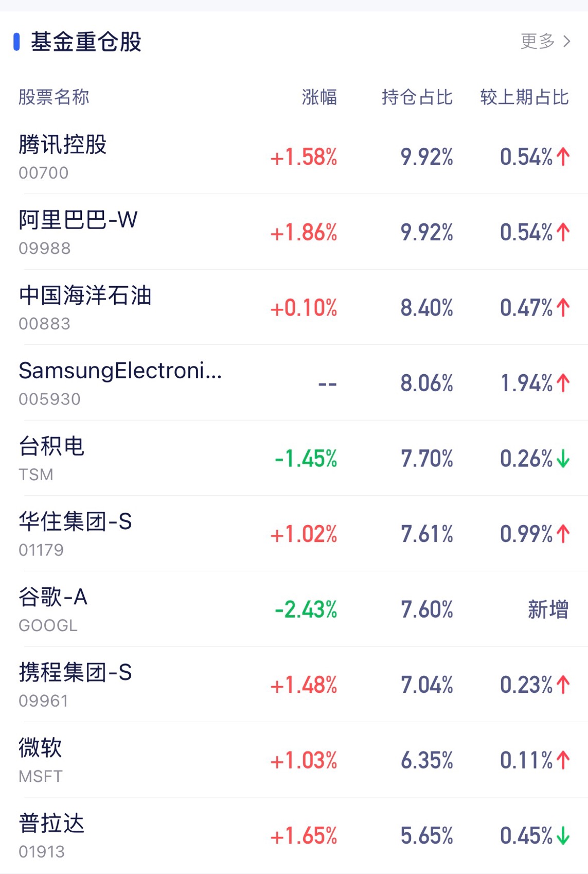Viewport: 588px width, 874px height.
Task: Tap the SamsungElectronics stock name
Action: (x=120, y=371)
